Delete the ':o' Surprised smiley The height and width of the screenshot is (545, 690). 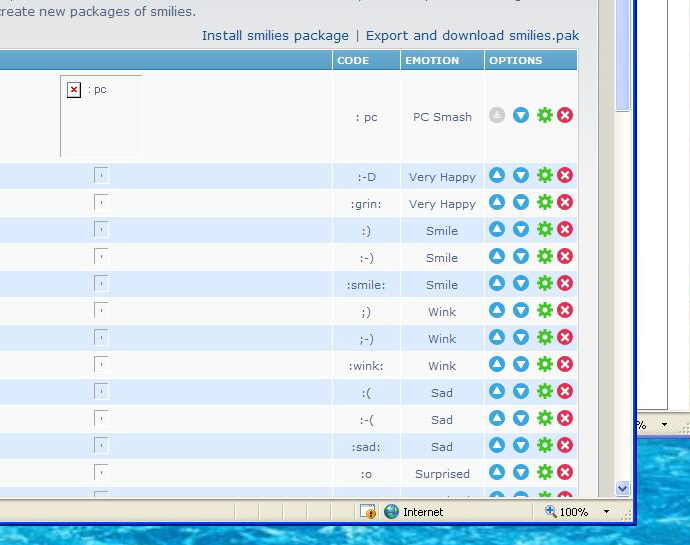coord(565,472)
